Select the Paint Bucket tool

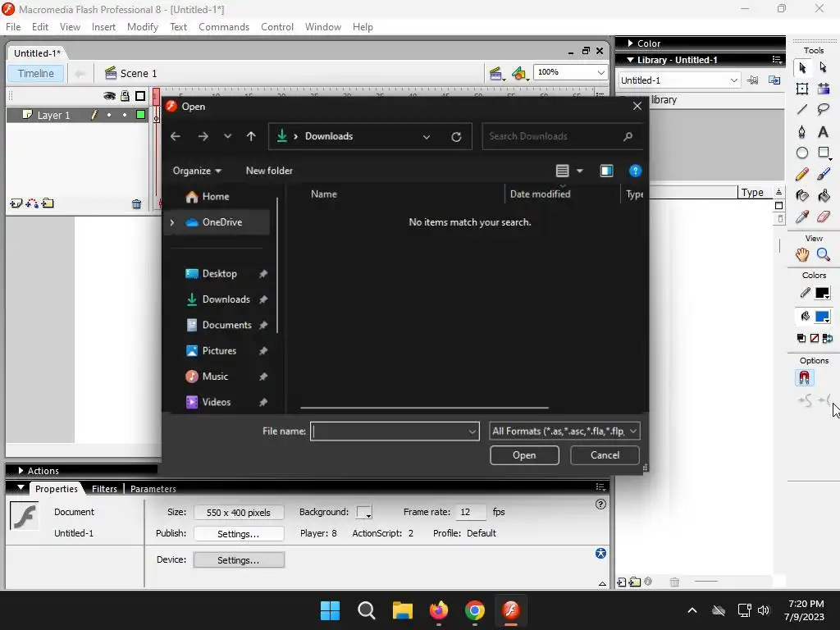(824, 195)
